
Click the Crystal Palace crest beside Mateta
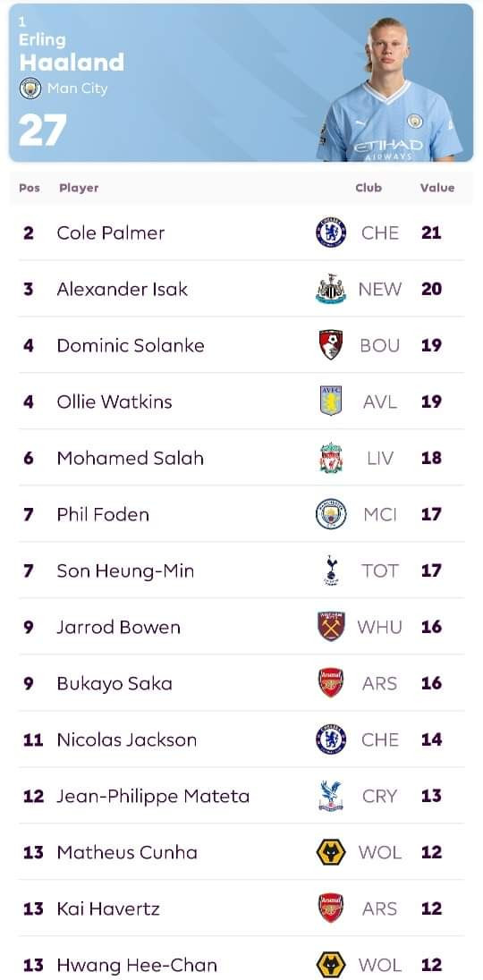click(x=331, y=796)
